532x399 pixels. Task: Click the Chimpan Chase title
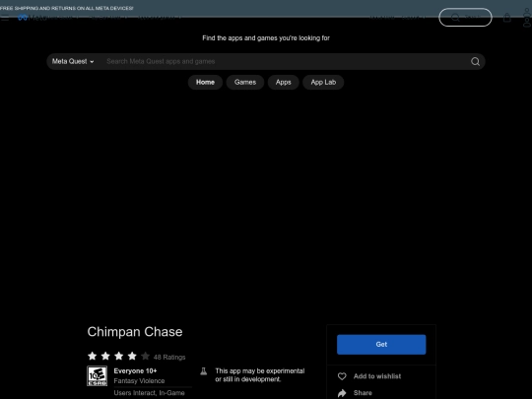click(x=135, y=332)
